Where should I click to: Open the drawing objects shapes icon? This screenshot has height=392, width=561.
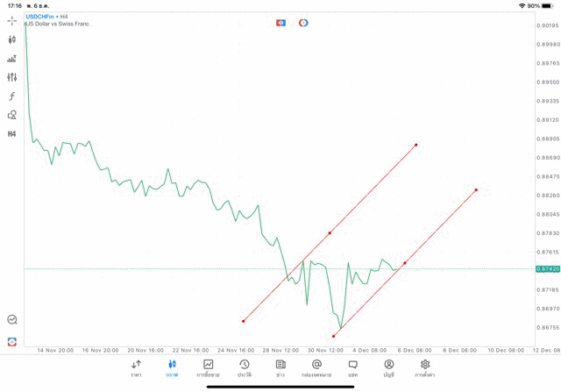(12, 115)
